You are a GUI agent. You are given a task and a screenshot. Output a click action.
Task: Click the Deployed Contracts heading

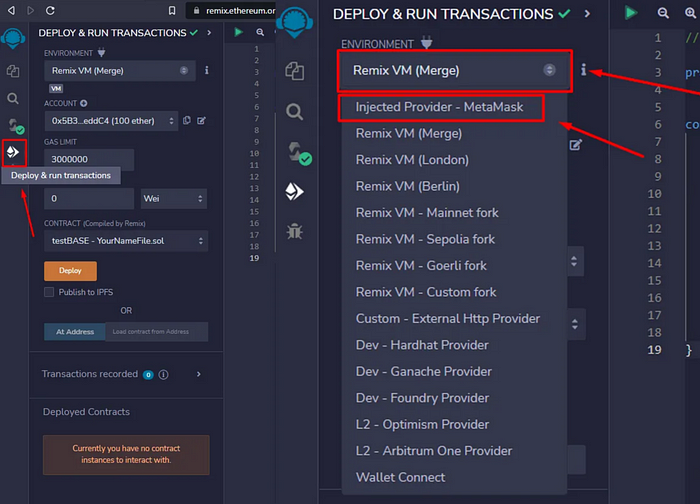[x=86, y=412]
